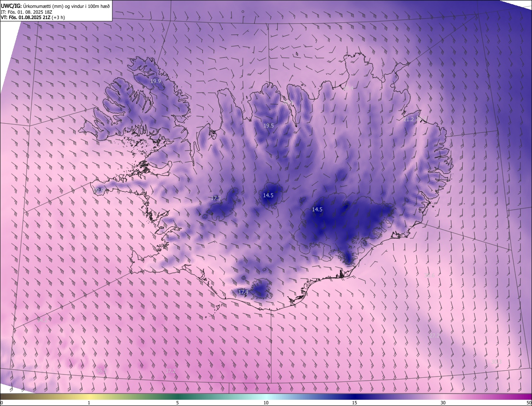The image size is (532, 406).
Task: Click the color scale tick label 15
Action: tap(355, 403)
